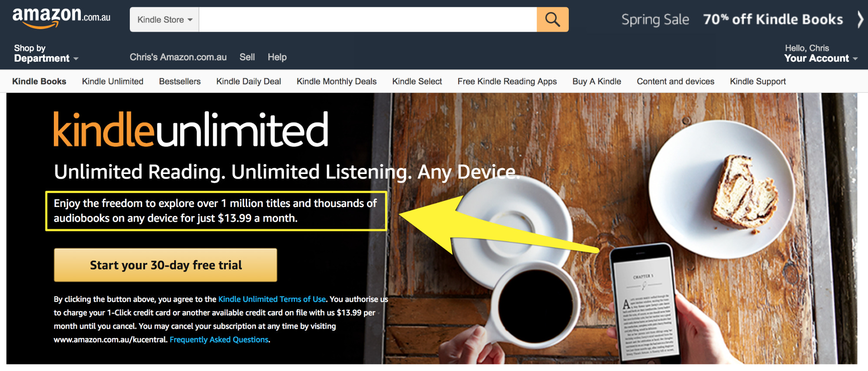Open Kindle Daily Deal page
The width and height of the screenshot is (868, 371).
pos(248,81)
